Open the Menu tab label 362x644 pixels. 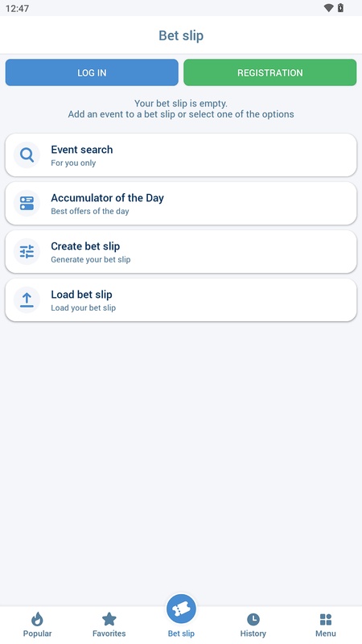coord(326,634)
